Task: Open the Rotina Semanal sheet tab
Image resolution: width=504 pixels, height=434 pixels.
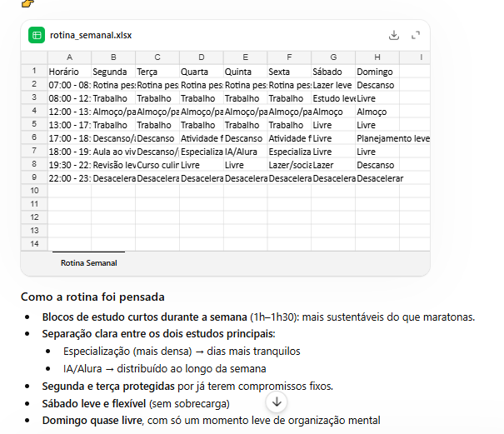Action: pyautogui.click(x=88, y=263)
